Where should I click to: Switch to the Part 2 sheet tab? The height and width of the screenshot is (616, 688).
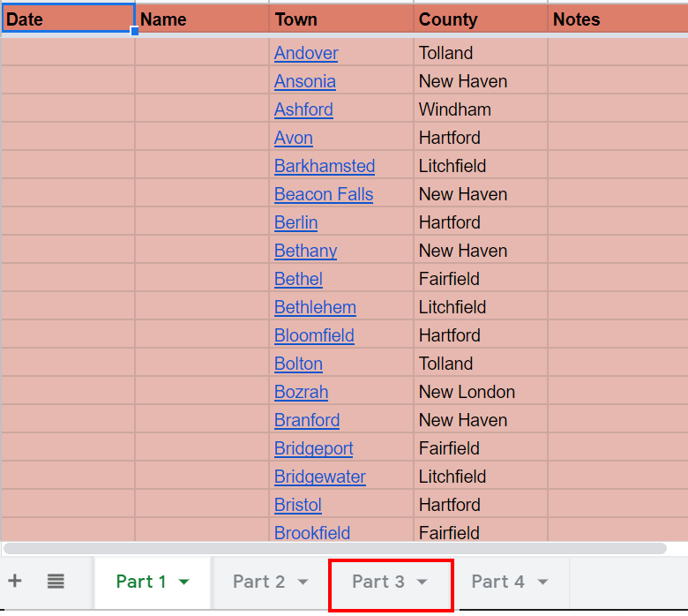coord(258,582)
